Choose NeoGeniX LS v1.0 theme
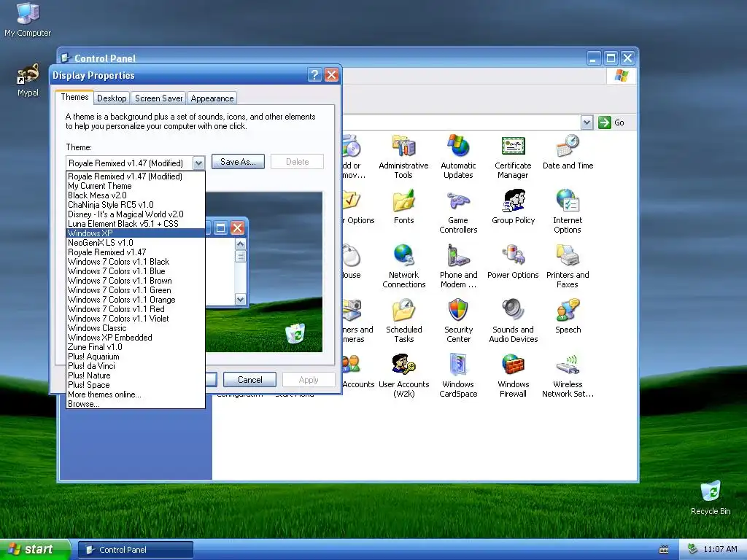Screen dimensions: 747x560 135,243
